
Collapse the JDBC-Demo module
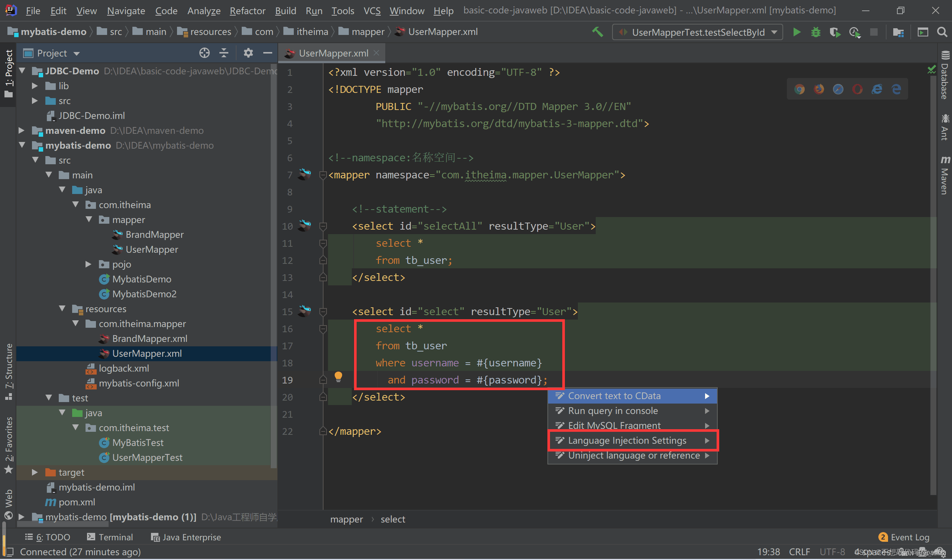[22, 71]
